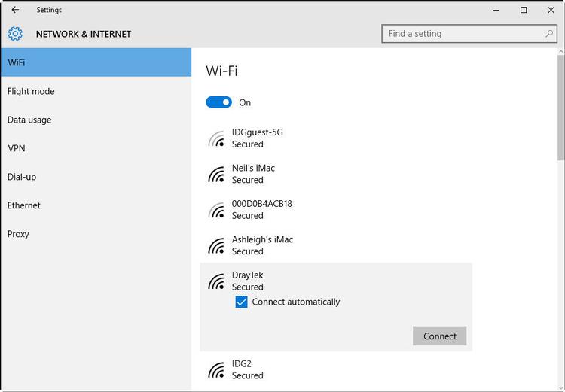The width and height of the screenshot is (565, 392).
Task: Click the IDG2 network signal icon
Action: pos(217,369)
